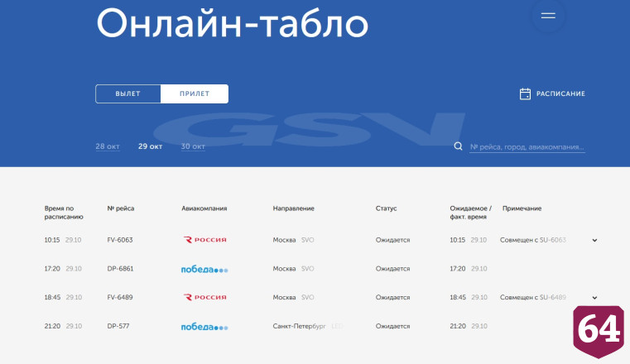Click Совмещен с SU-6489 note
Viewport: 630px width, 364px height.
click(533, 297)
